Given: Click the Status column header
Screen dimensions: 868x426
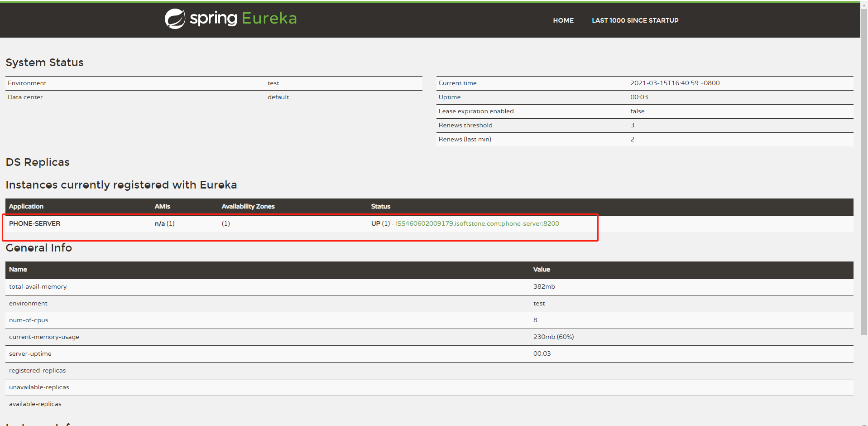Looking at the screenshot, I should coord(380,206).
